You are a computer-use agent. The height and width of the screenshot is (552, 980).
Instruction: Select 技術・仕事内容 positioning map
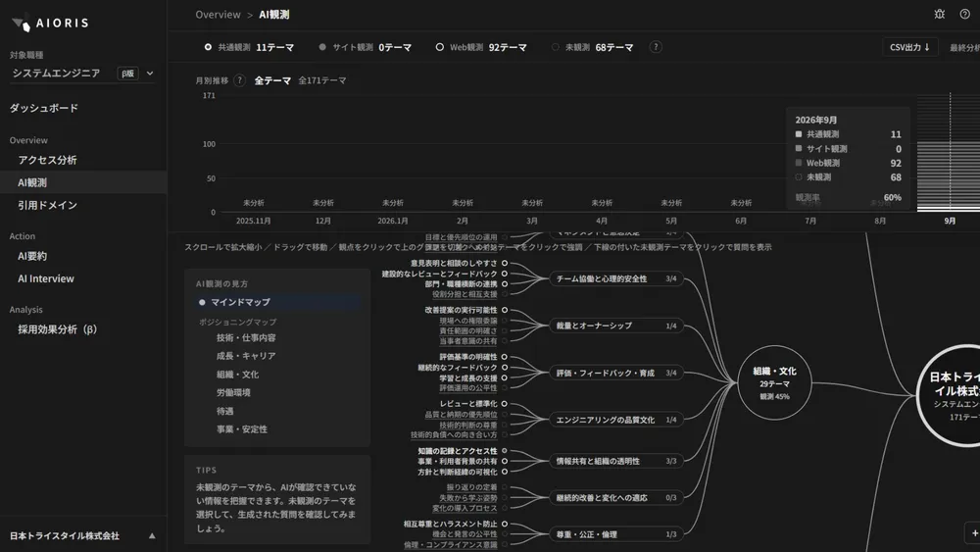[x=246, y=337]
